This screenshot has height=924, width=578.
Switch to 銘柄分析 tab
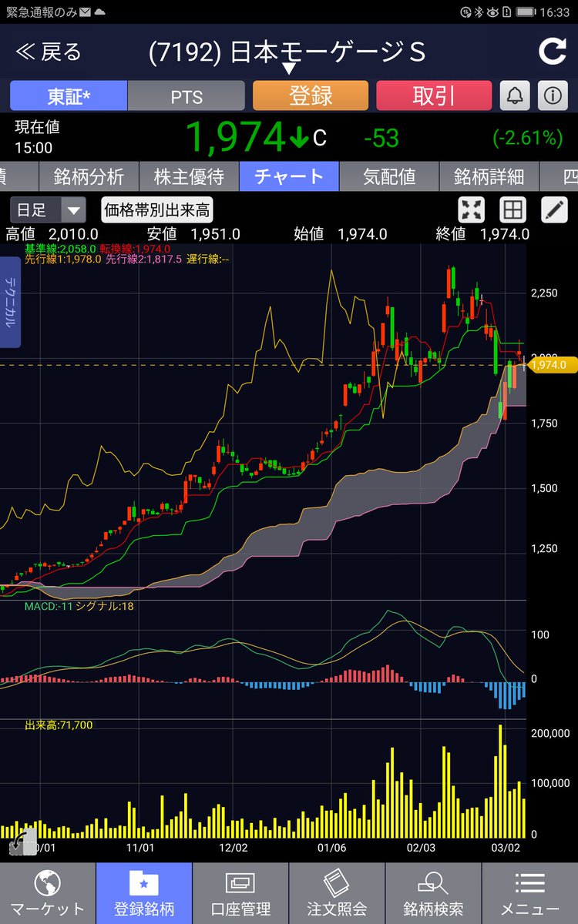89,176
